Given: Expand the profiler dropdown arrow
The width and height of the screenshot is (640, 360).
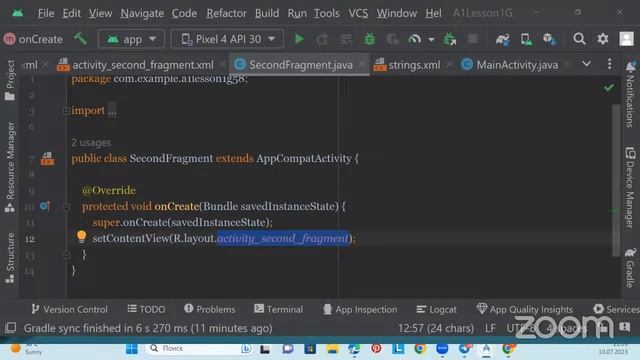Looking at the screenshot, I should [431, 40].
